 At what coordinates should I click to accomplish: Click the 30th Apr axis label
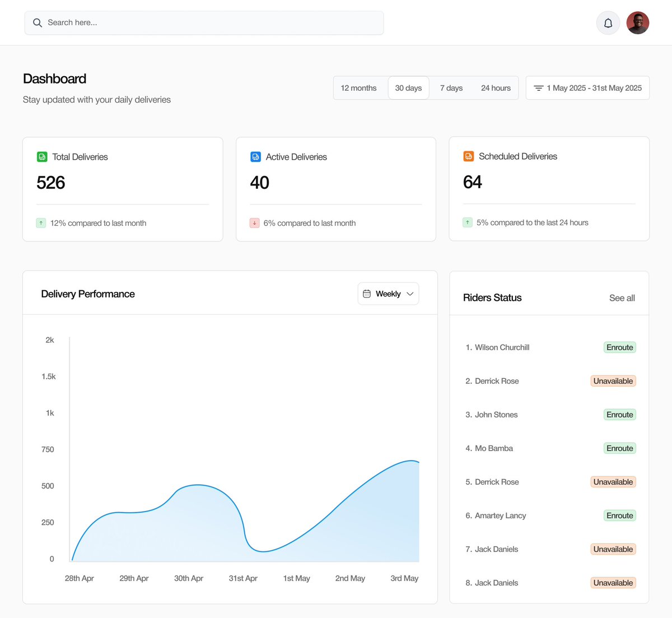pyautogui.click(x=189, y=578)
